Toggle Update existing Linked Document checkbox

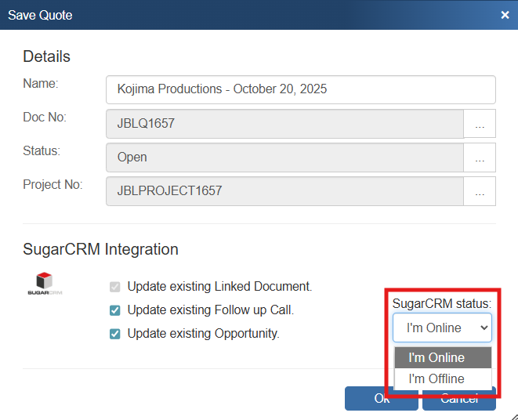click(x=115, y=287)
